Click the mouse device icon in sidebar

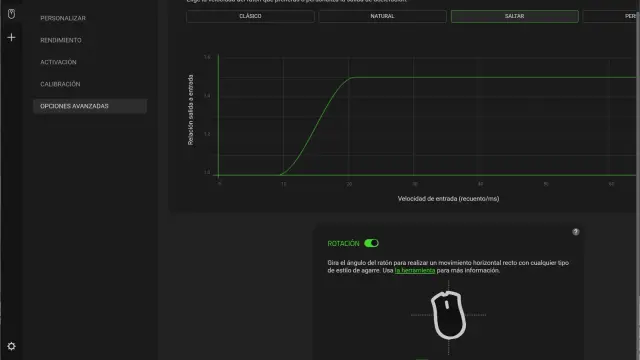tap(11, 14)
